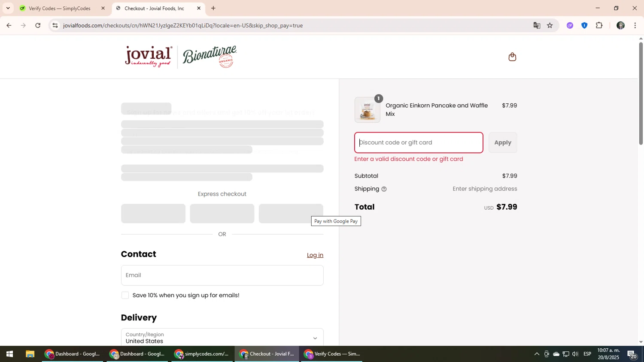This screenshot has height=362, width=644.
Task: Open Chrome three-dot menu
Action: [635, 26]
